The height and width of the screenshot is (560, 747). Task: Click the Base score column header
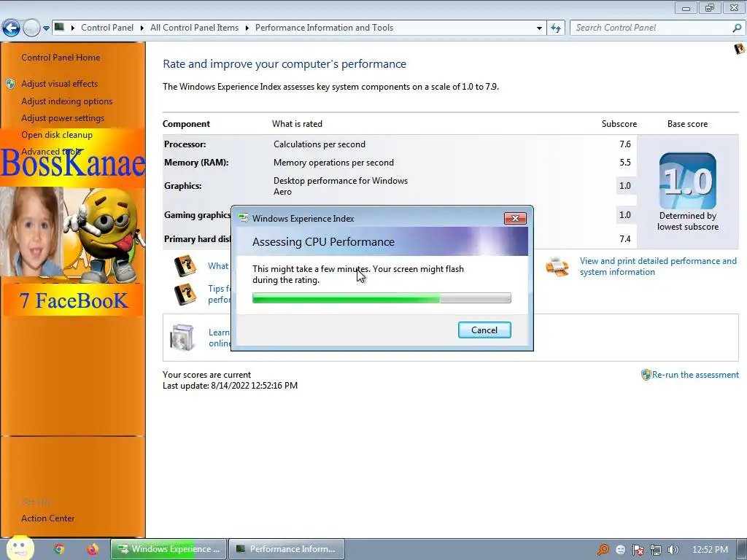[x=687, y=124]
